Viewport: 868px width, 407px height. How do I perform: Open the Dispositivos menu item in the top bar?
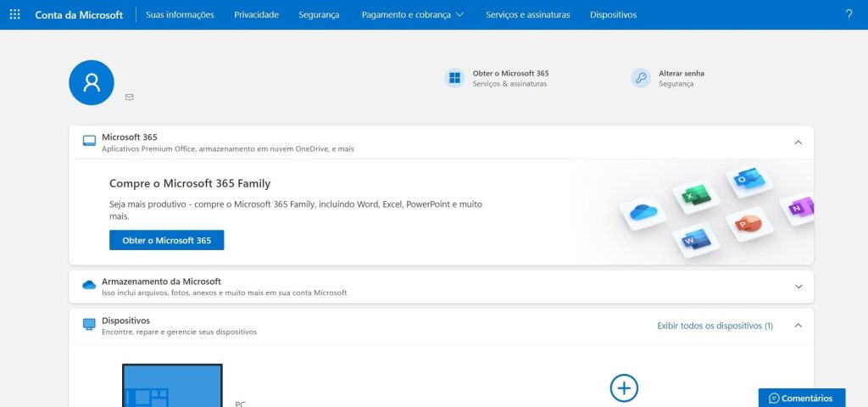tap(613, 15)
